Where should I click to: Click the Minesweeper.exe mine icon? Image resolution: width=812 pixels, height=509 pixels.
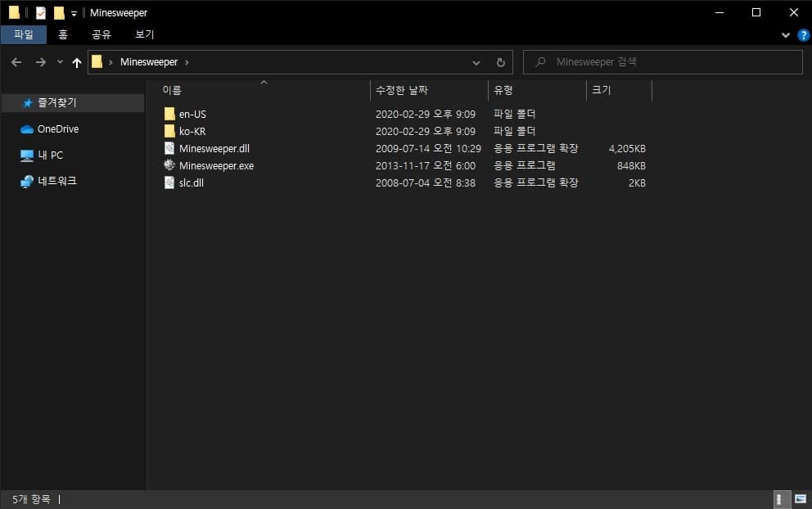[x=169, y=164]
